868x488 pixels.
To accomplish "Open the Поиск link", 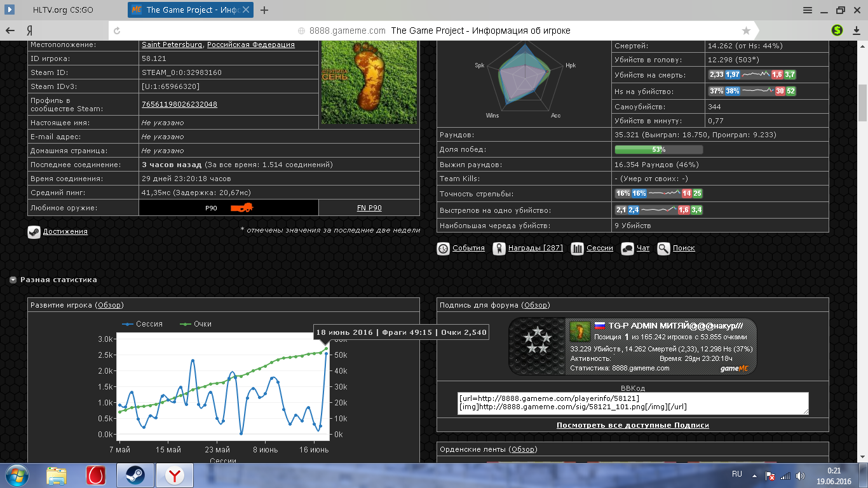I will (x=684, y=248).
